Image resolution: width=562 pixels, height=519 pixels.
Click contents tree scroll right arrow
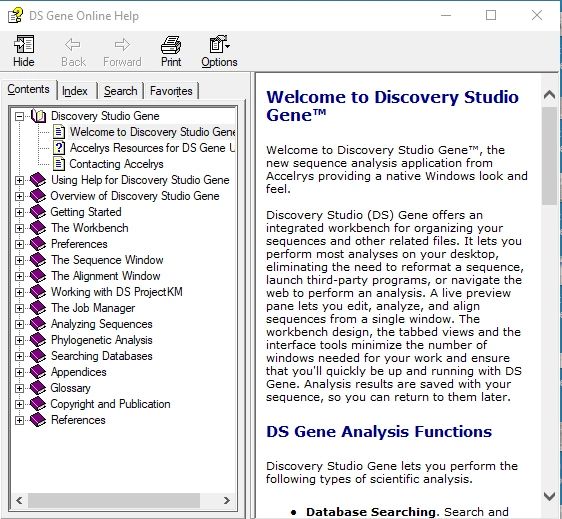[227, 500]
